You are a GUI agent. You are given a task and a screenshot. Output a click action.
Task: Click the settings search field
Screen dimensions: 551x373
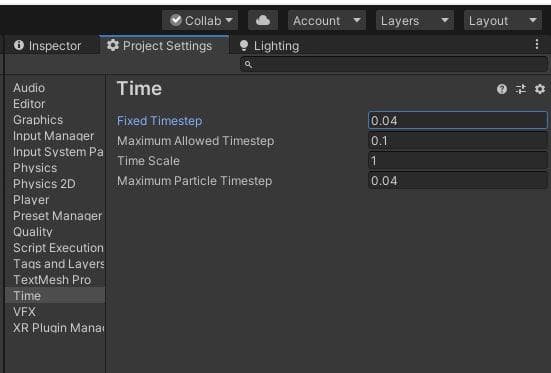click(x=394, y=64)
